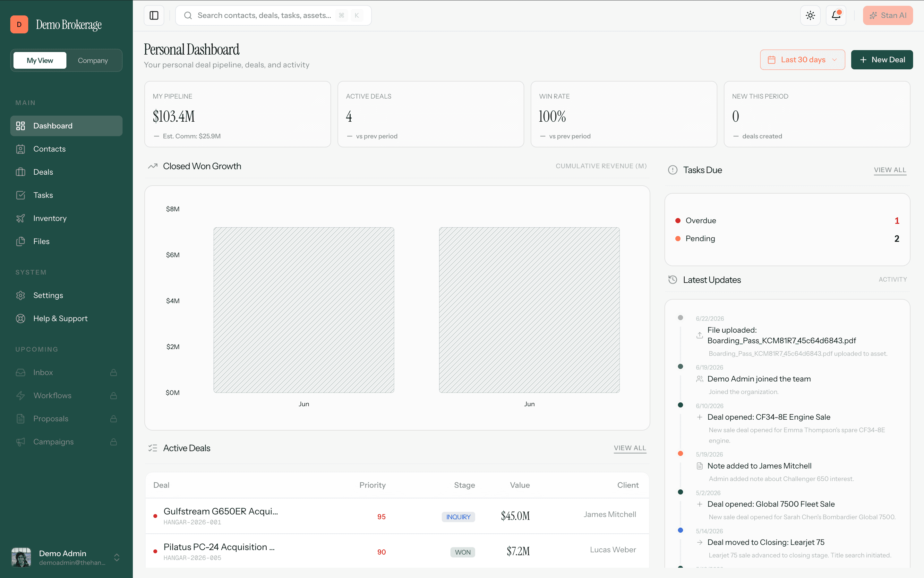Navigate to Tasks
This screenshot has height=578, width=924.
tap(66, 195)
